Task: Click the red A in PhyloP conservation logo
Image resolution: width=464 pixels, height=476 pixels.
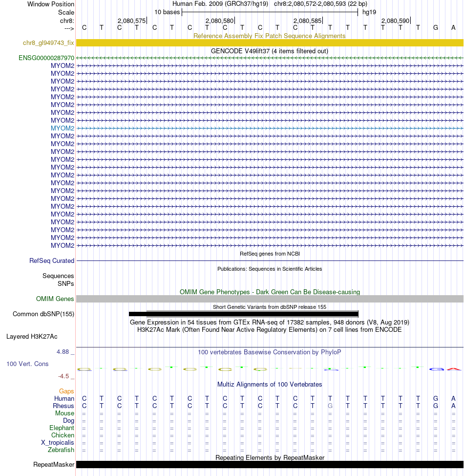Action: click(454, 369)
